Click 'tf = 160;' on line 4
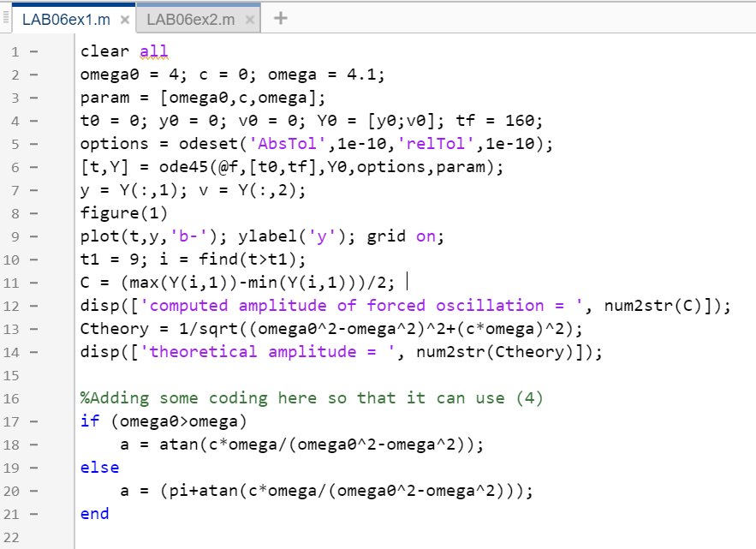The height and width of the screenshot is (549, 756). click(499, 121)
